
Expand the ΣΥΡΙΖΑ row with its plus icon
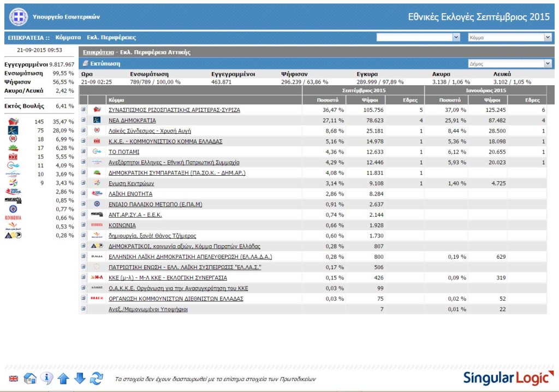[84, 110]
